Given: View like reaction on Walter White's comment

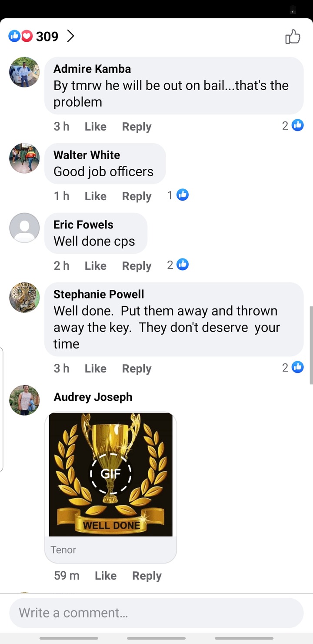Looking at the screenshot, I should pyautogui.click(x=178, y=195).
